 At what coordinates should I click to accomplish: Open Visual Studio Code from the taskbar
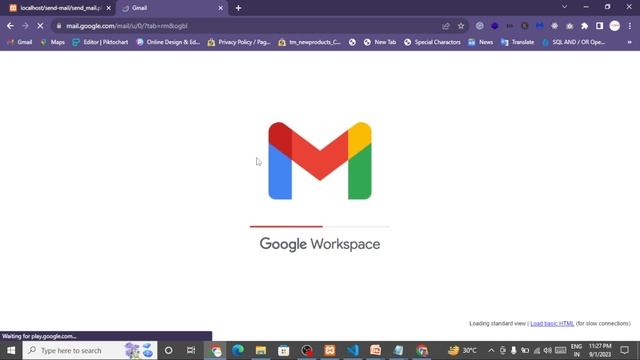[x=353, y=350]
